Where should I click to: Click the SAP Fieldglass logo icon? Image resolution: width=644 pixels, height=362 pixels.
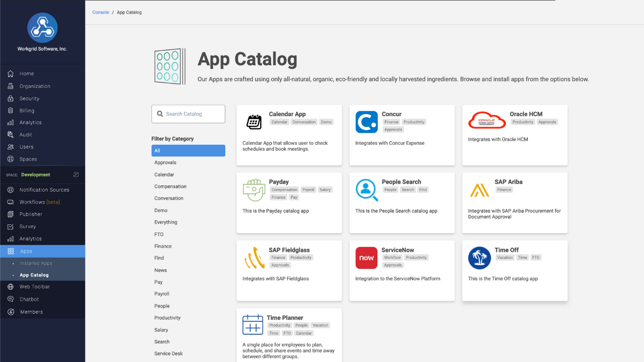click(x=255, y=258)
